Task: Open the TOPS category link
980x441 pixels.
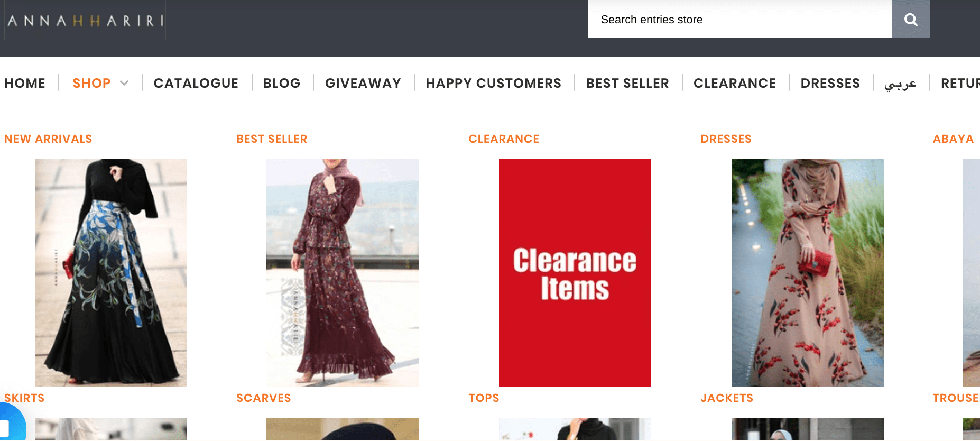Action: (484, 398)
